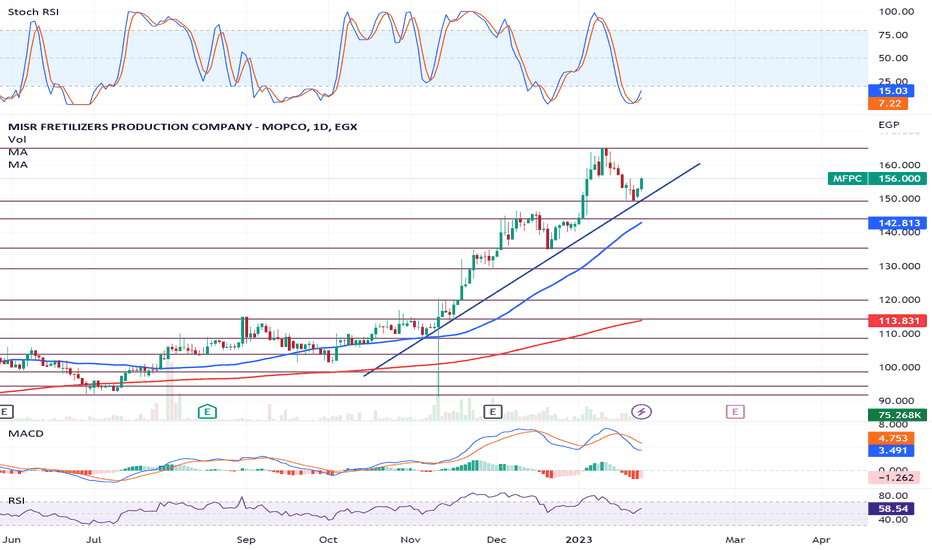Viewport: 932px width, 550px height.
Task: Click the dark earnings E marker near Dec
Action: [x=493, y=411]
